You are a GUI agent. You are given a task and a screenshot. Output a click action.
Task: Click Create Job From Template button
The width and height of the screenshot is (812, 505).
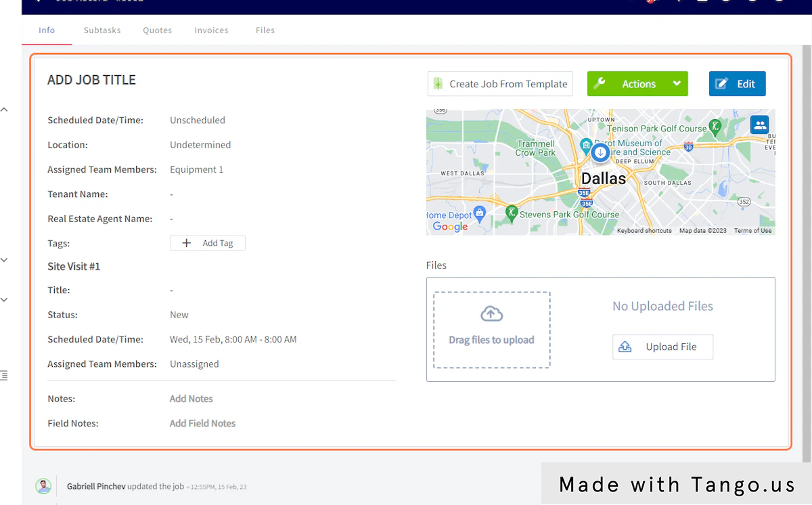[500, 84]
